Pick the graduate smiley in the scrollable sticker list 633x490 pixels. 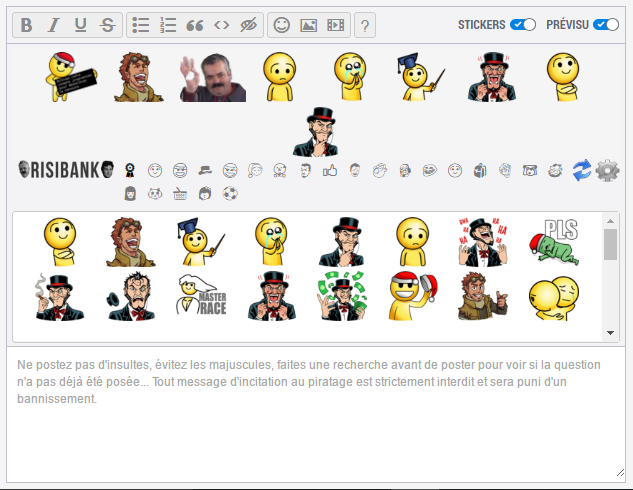tap(201, 242)
